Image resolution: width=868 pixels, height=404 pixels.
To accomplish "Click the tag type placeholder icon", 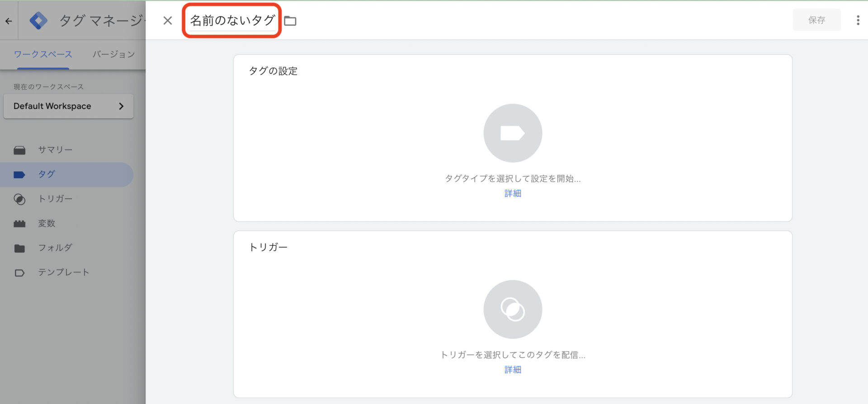I will click(513, 133).
